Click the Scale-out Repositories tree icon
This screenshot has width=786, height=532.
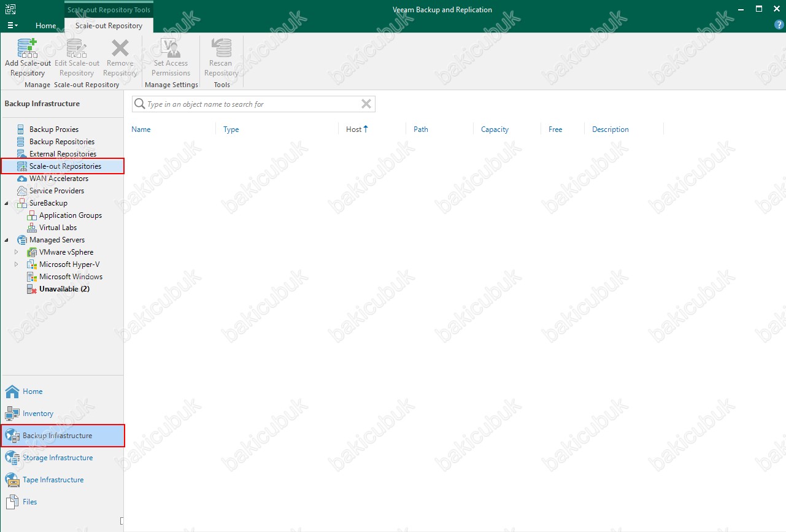click(21, 166)
